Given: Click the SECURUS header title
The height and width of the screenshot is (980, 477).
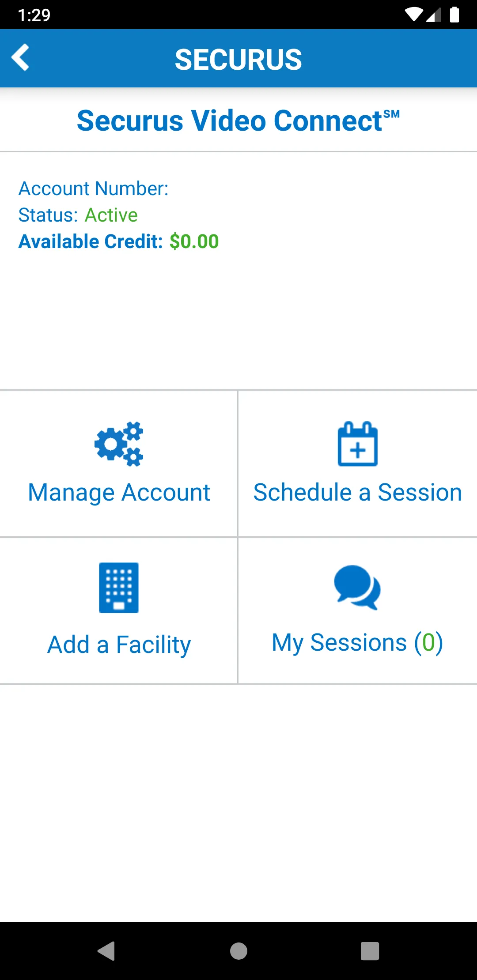Looking at the screenshot, I should 238,60.
